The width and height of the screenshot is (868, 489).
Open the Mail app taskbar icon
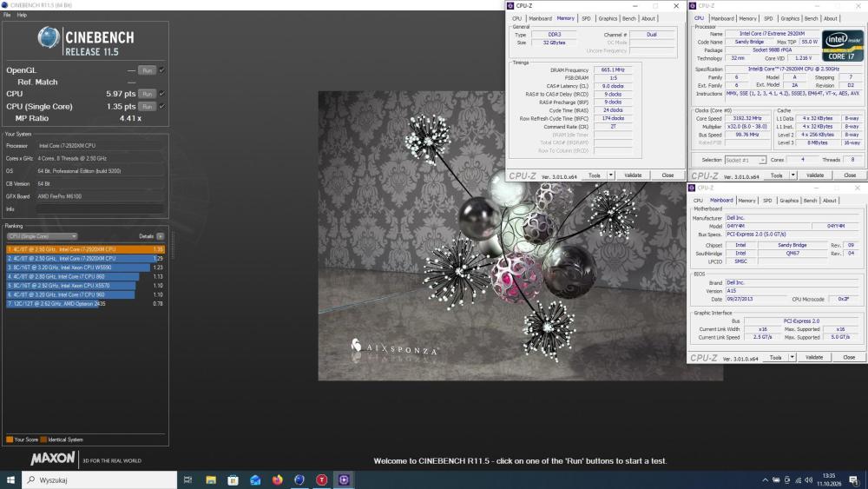pyautogui.click(x=255, y=479)
